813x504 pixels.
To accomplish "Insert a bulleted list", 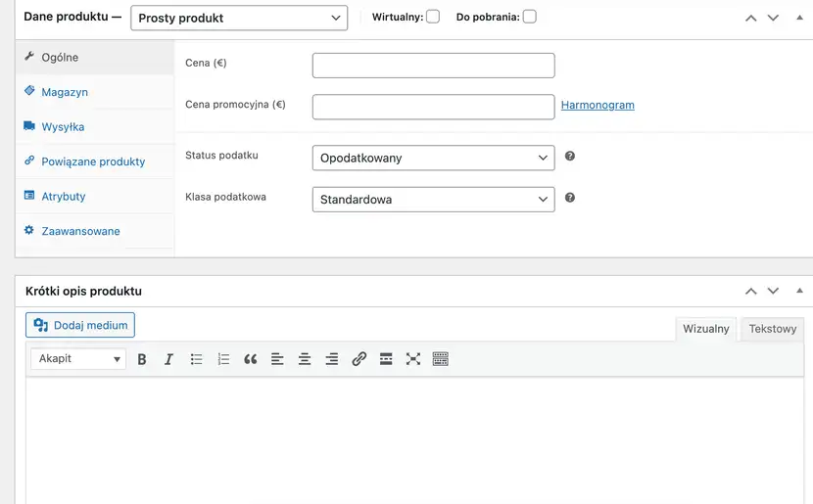I will click(196, 359).
